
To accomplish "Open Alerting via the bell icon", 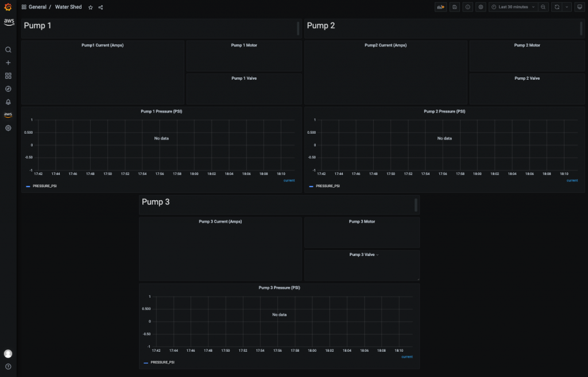I will pos(8,102).
